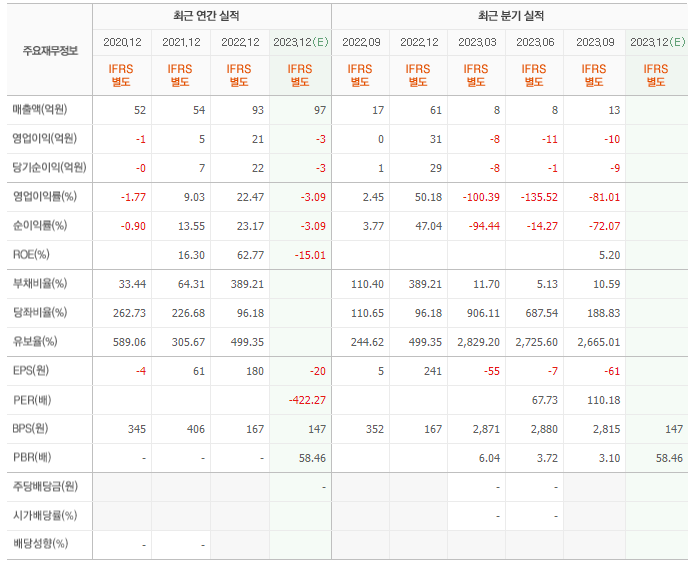Click the quick ratio value 687.54
The image size is (694, 562).
pos(541,314)
